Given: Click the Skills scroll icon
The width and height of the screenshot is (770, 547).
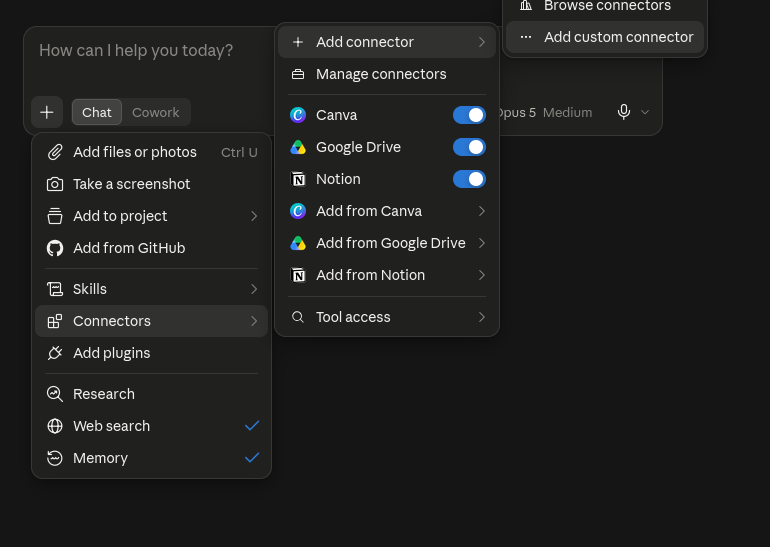Looking at the screenshot, I should click(x=55, y=289).
